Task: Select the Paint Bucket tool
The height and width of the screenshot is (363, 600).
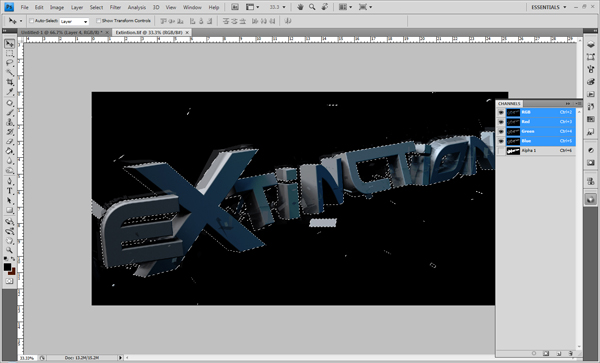Action: click(x=10, y=151)
